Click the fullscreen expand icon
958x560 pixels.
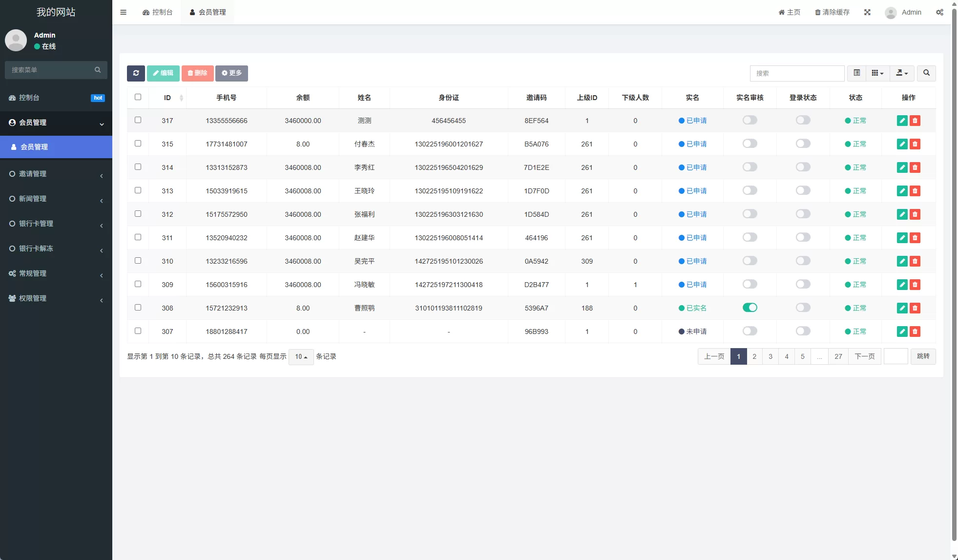(867, 12)
